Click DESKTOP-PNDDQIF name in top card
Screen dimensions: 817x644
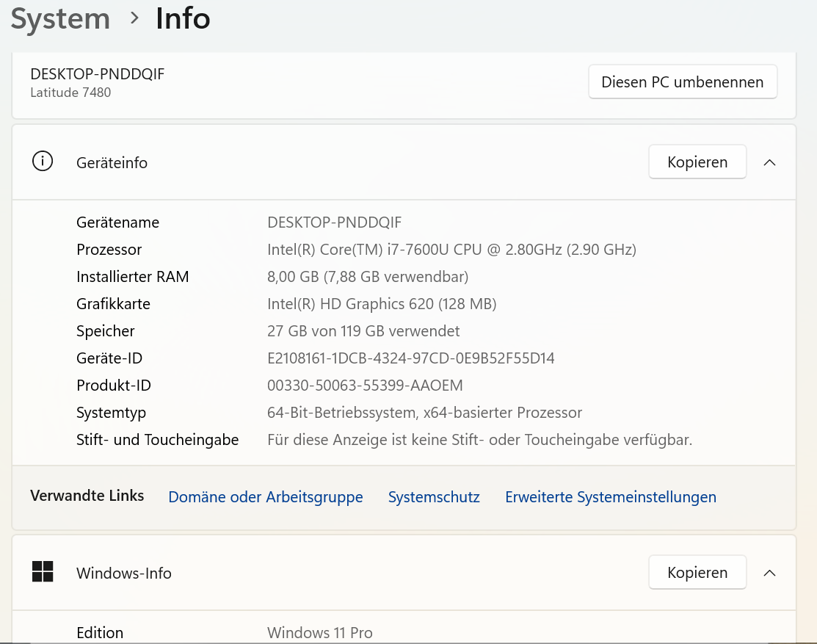98,74
